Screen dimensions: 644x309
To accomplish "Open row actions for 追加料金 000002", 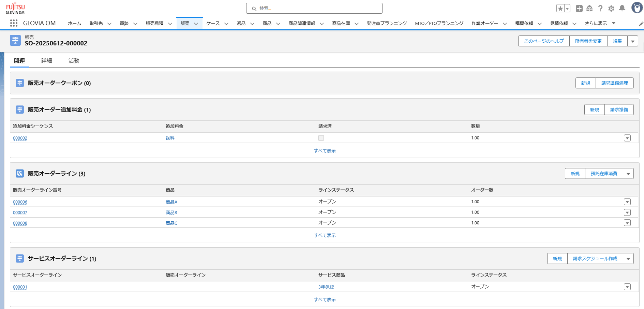I will (627, 138).
